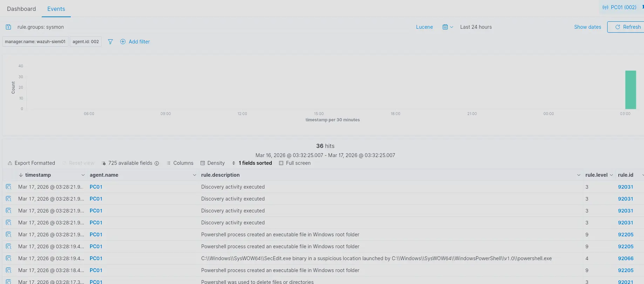644x284 pixels.
Task: Inspect the fourth Discovery activity executed event icon
Action: (9, 223)
